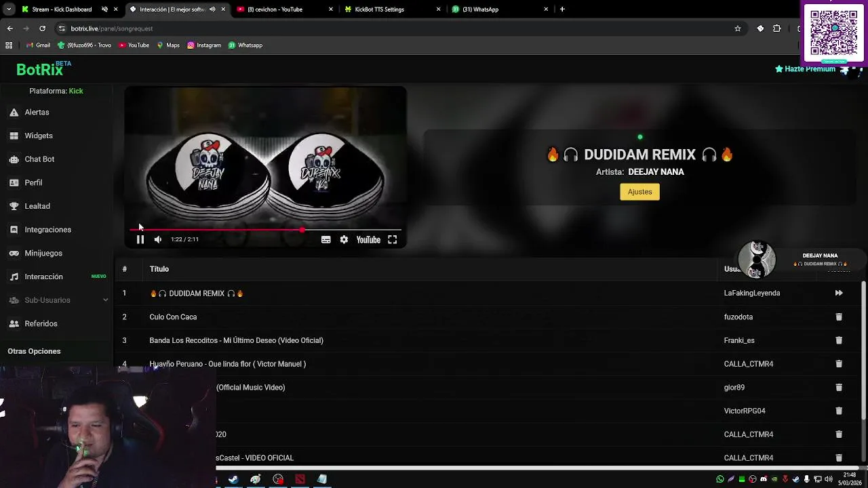This screenshot has width=868, height=488.
Task: Open YouTube bookmark
Action: coord(134,45)
